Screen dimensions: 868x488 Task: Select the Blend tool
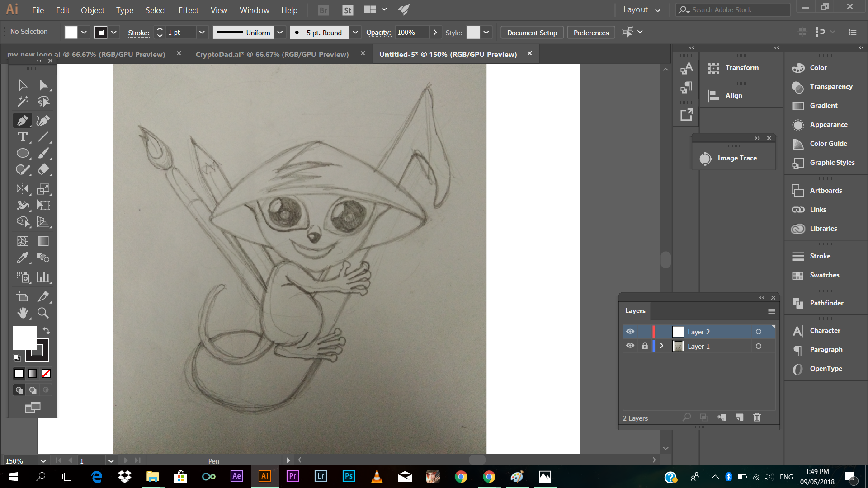pyautogui.click(x=43, y=258)
